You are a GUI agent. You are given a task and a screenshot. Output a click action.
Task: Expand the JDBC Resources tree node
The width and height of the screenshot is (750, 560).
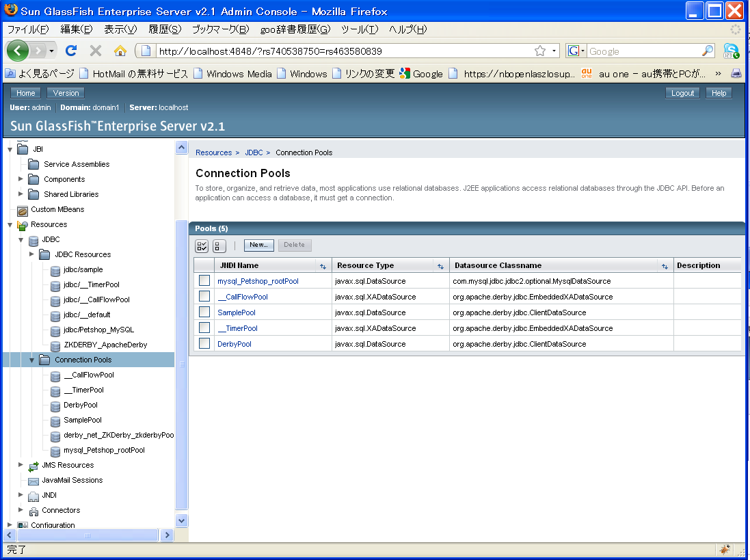31,254
